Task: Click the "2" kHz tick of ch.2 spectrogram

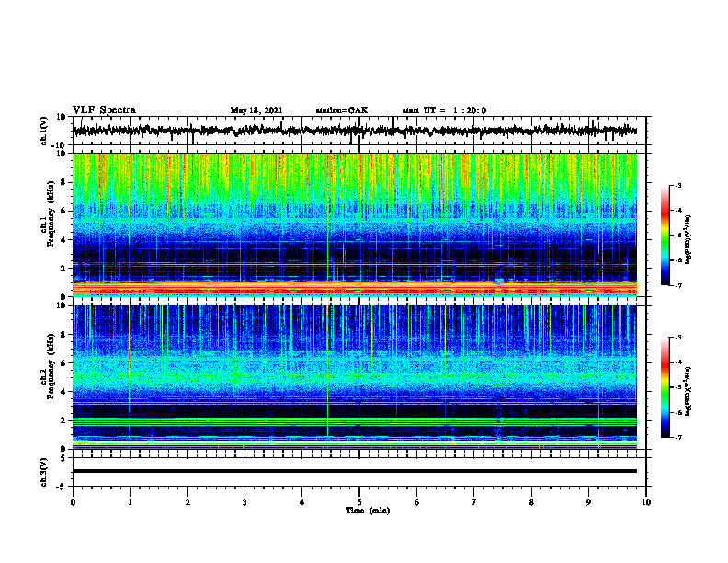Action: point(63,420)
